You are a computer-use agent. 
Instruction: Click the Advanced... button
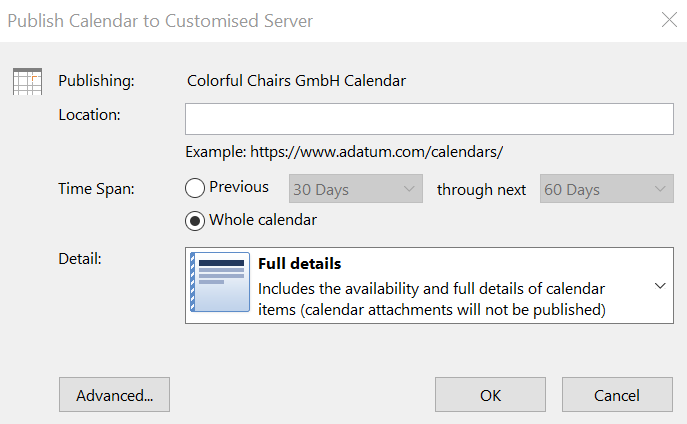click(114, 395)
